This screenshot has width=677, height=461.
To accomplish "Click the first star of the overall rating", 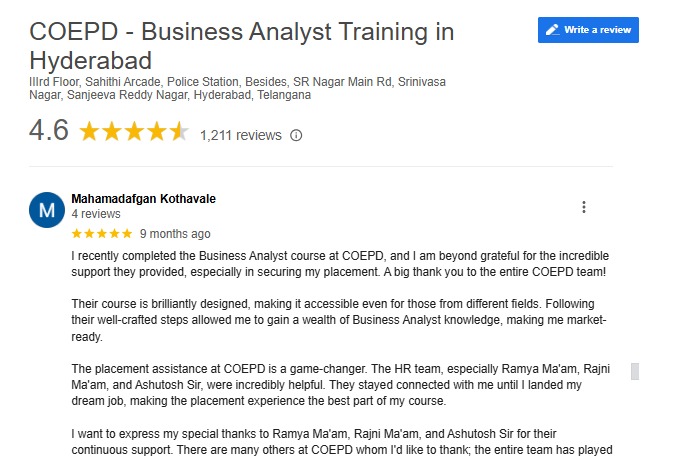I will coord(88,132).
